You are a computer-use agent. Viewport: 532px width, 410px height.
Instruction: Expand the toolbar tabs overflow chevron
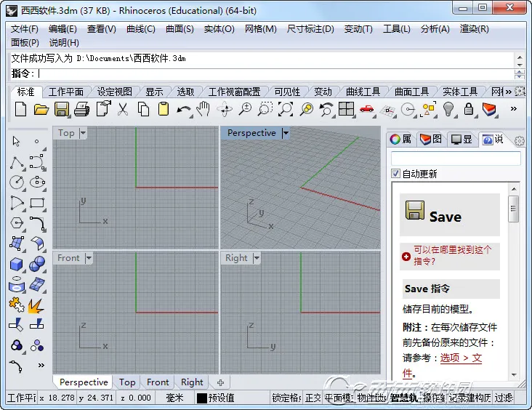(508, 92)
